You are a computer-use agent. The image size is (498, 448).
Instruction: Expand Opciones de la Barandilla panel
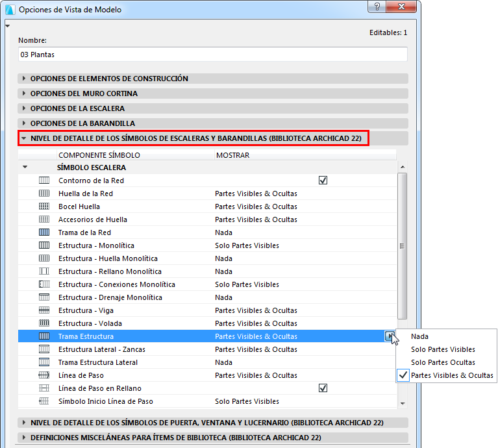(24, 123)
